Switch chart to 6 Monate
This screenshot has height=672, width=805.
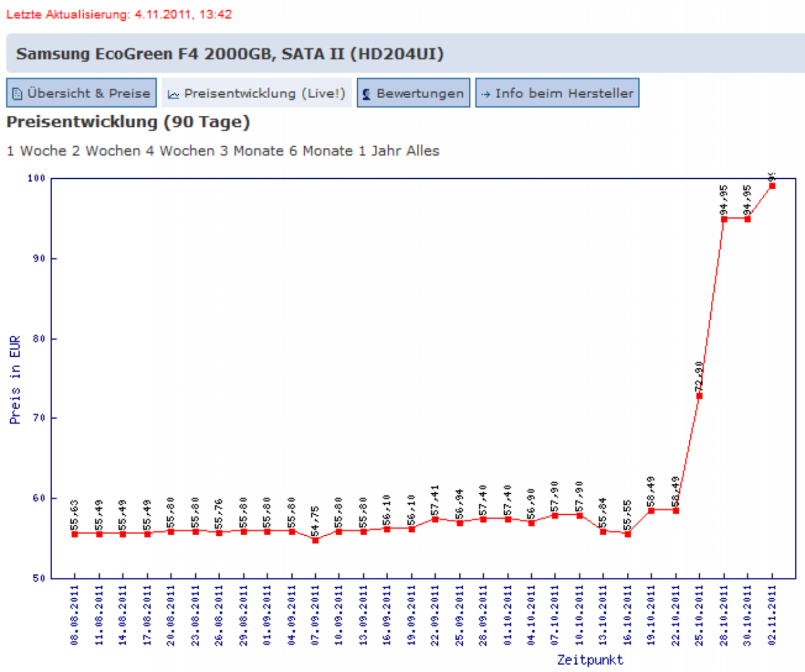(x=321, y=151)
